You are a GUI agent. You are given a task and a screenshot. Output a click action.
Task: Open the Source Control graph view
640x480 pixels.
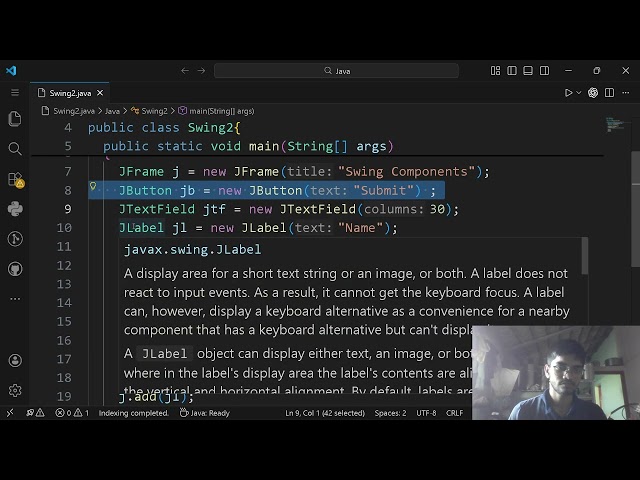[15, 239]
